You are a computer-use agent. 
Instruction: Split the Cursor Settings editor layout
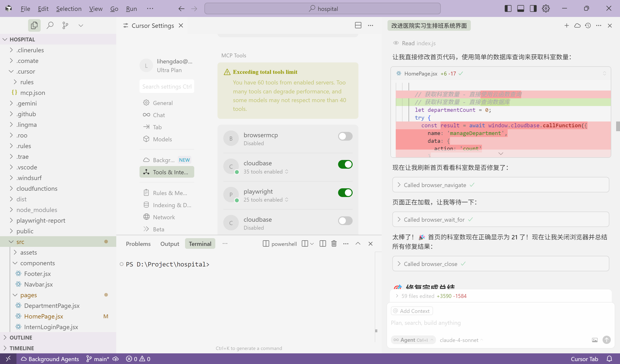[358, 25]
